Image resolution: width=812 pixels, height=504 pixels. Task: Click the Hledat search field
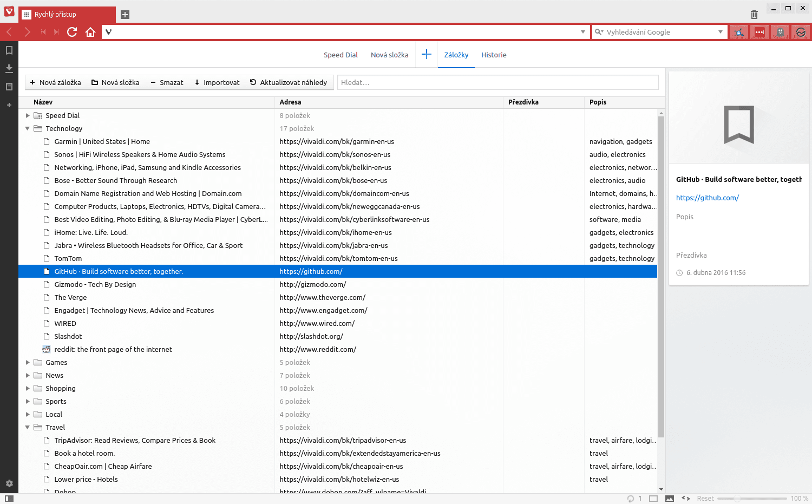pos(498,82)
